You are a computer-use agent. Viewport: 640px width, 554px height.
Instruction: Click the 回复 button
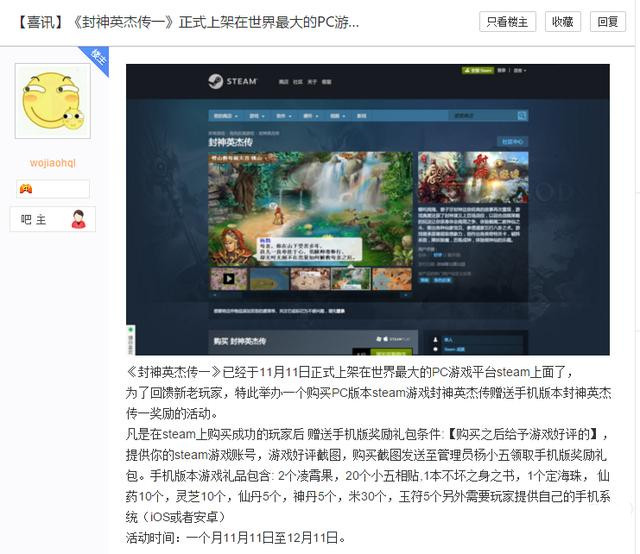pos(608,22)
